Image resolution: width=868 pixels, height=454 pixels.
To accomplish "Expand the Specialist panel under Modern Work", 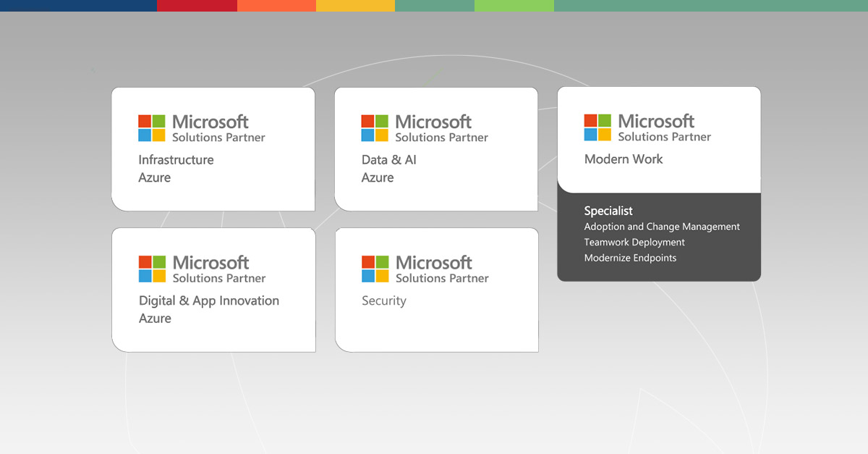I will coord(608,211).
